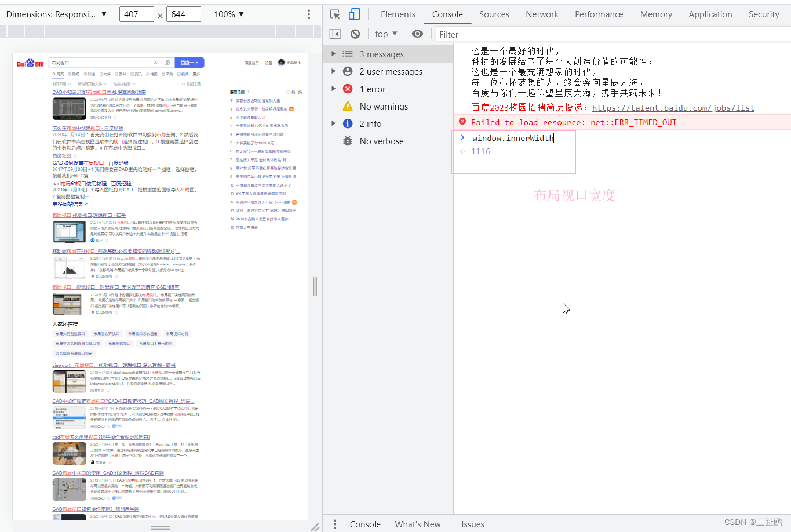Image resolution: width=791 pixels, height=532 pixels.
Task: Switch to the Network tab
Action: [542, 14]
